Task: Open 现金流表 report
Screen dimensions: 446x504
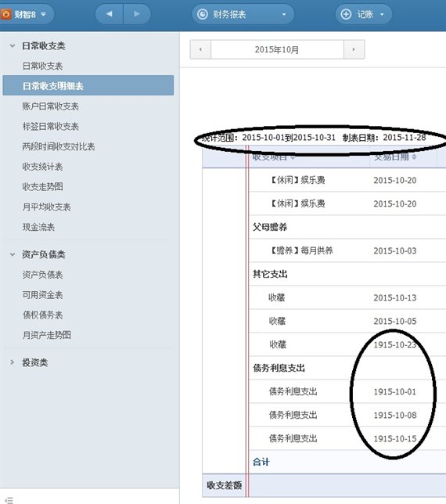Action: click(x=38, y=227)
